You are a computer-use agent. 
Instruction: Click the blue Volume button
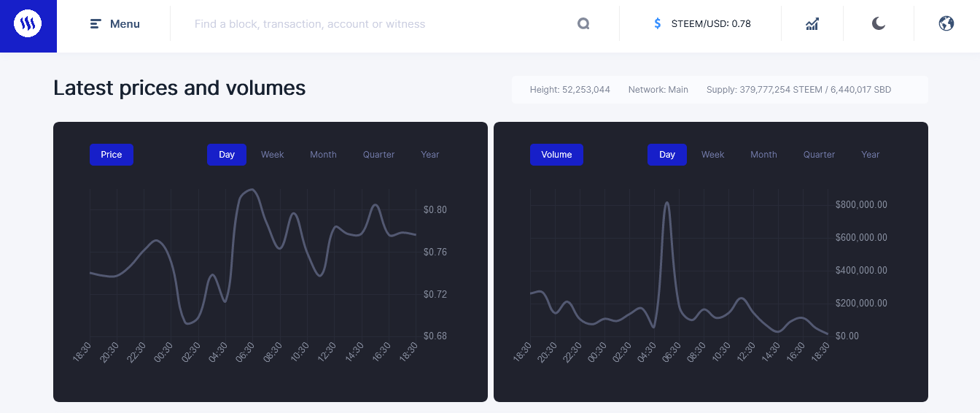pyautogui.click(x=556, y=155)
